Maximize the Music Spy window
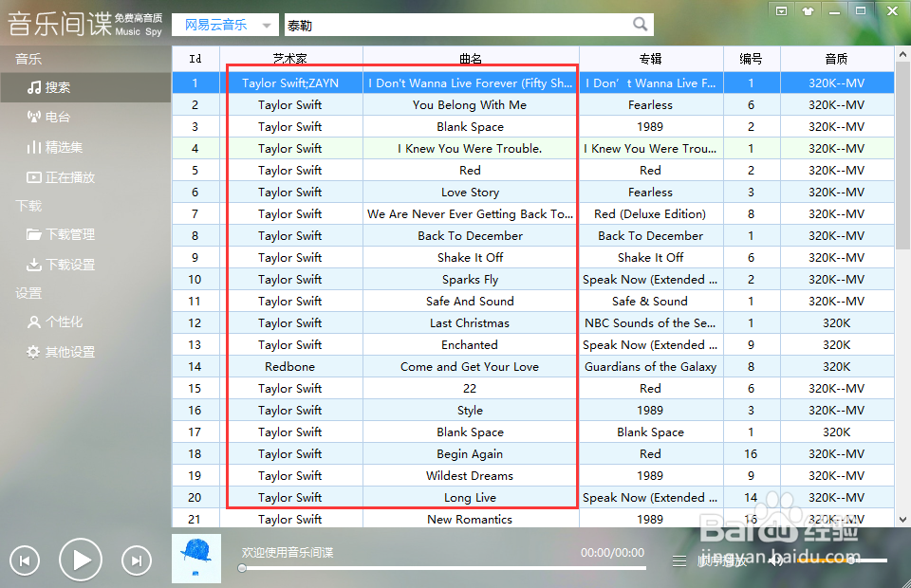This screenshot has height=588, width=911. [x=861, y=11]
